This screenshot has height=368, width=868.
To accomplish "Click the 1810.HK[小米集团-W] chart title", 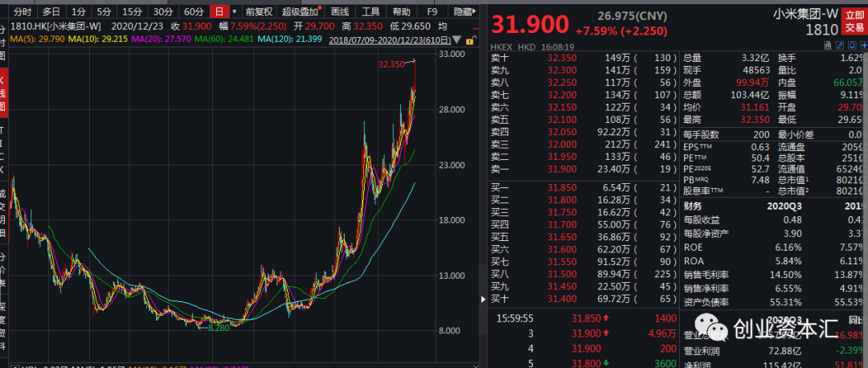I will 56,26.
